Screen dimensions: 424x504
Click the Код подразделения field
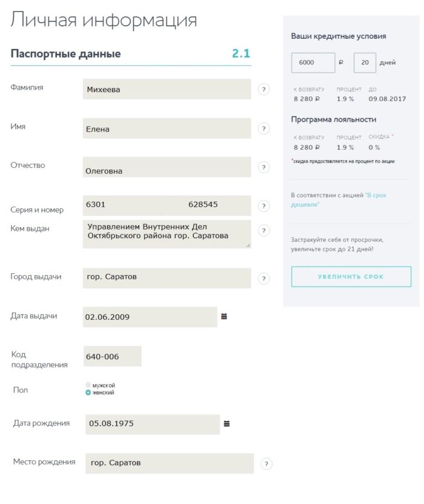pyautogui.click(x=112, y=356)
